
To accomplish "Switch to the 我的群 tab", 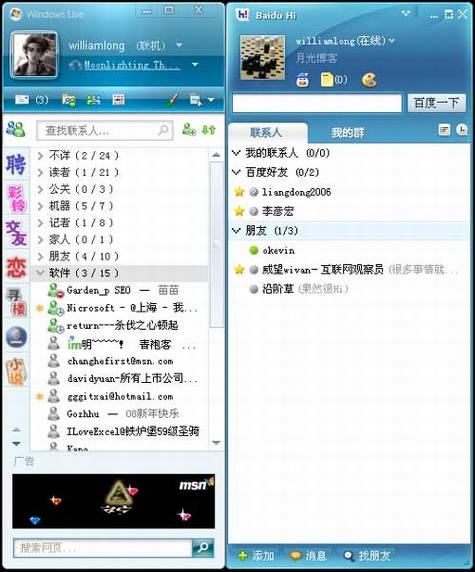I will coord(348,132).
